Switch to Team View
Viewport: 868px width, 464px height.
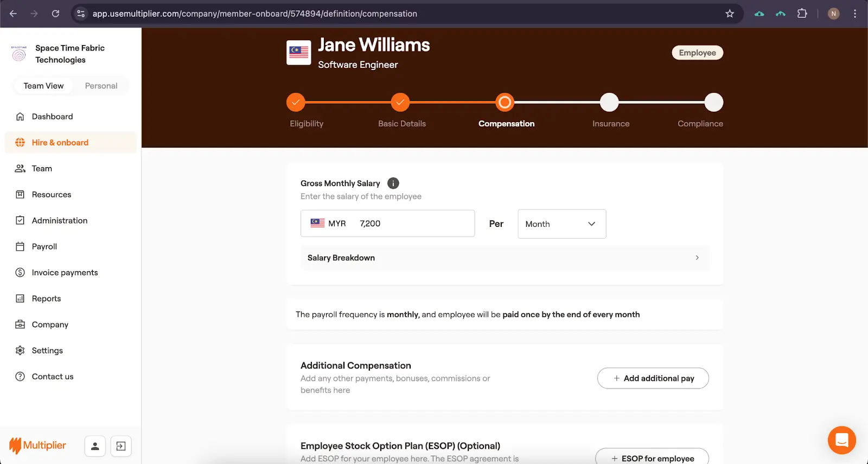click(x=43, y=86)
